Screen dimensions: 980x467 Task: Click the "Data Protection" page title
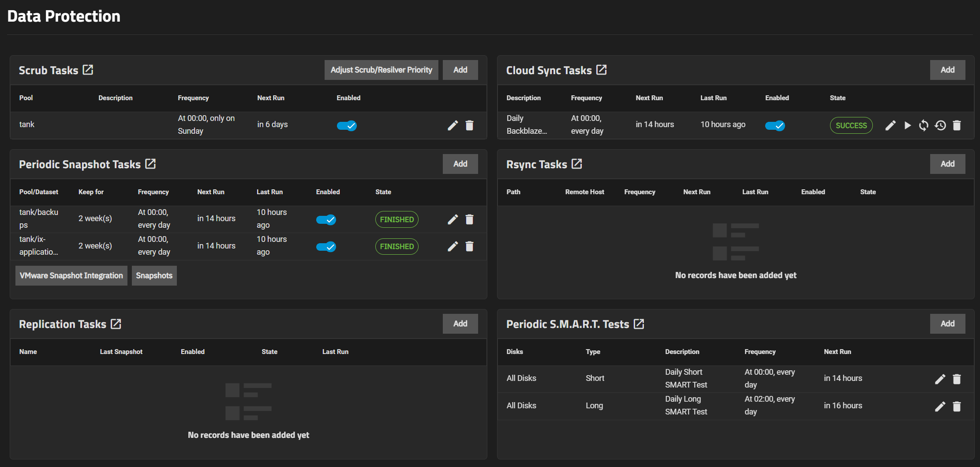click(64, 16)
